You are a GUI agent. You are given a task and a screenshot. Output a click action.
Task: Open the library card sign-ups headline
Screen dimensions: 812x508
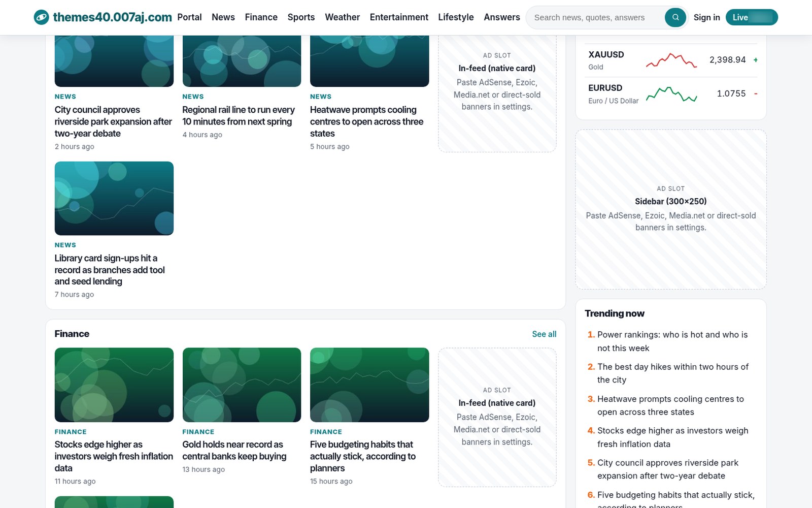(x=110, y=270)
